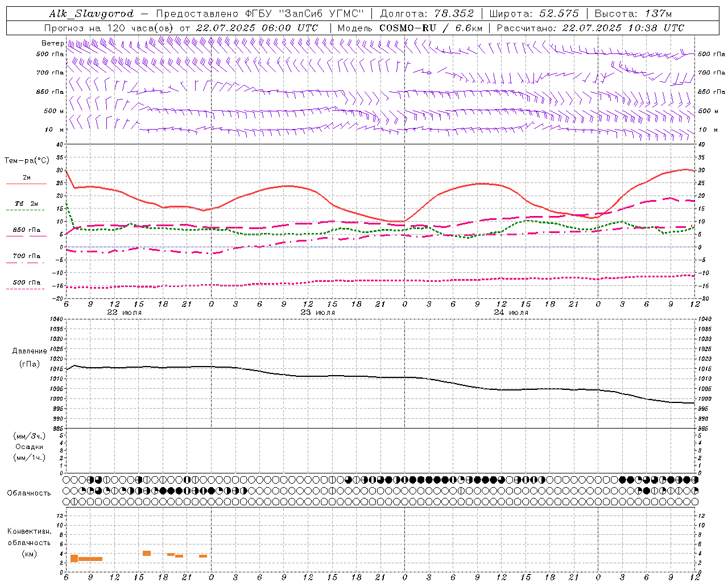Click the provider text ФГБУ "ЗапСиб УГМС"
The image size is (728, 582).
click(x=304, y=14)
